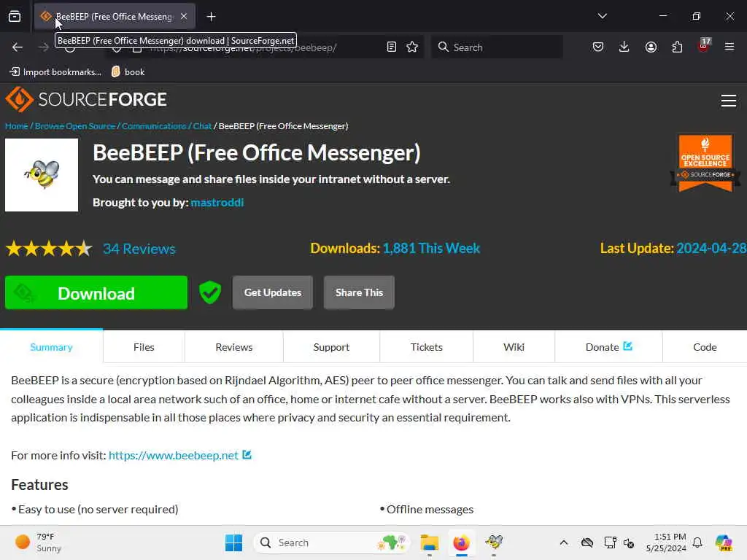Image resolution: width=747 pixels, height=560 pixels.
Task: Open the 34 Reviews link
Action: pyautogui.click(x=139, y=249)
